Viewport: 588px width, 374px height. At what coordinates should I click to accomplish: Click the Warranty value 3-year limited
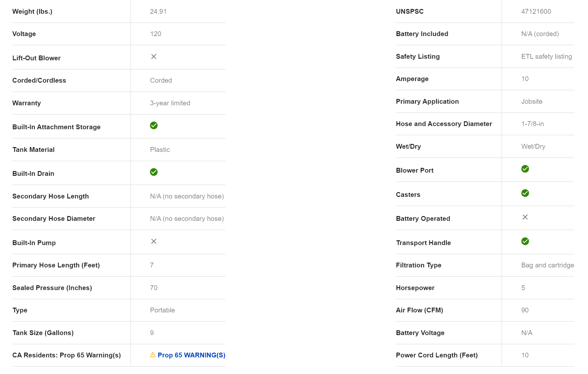(x=170, y=103)
